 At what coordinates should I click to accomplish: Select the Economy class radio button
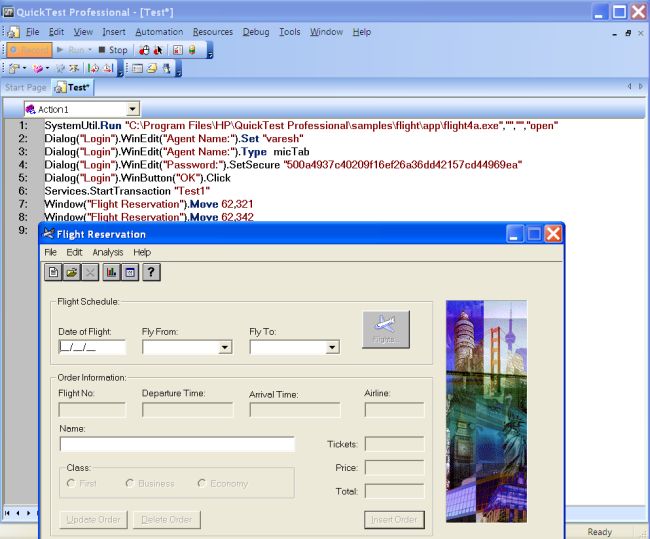point(201,483)
